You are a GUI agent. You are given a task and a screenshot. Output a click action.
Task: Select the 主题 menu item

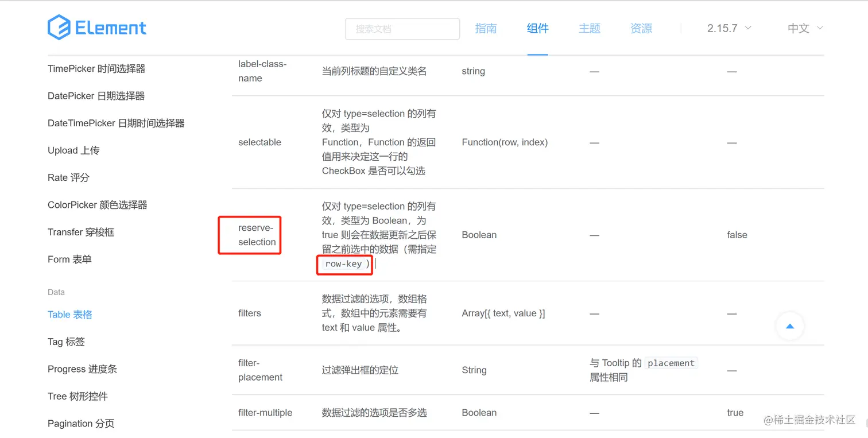[589, 28]
